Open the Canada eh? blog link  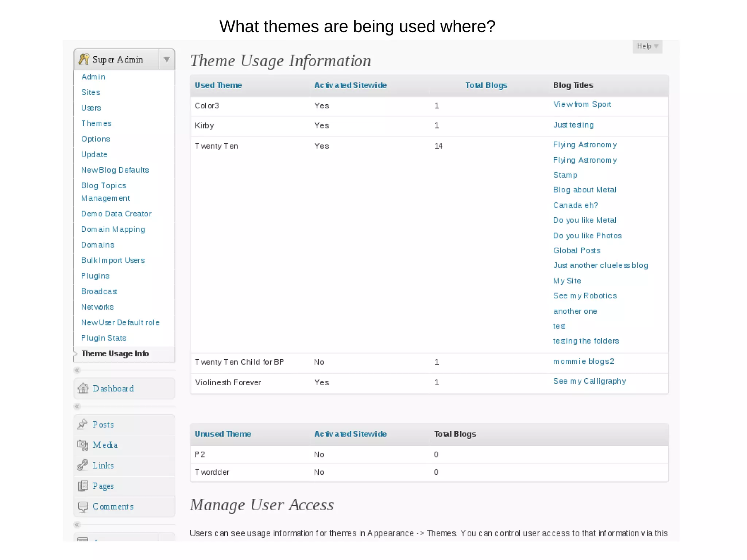576,205
